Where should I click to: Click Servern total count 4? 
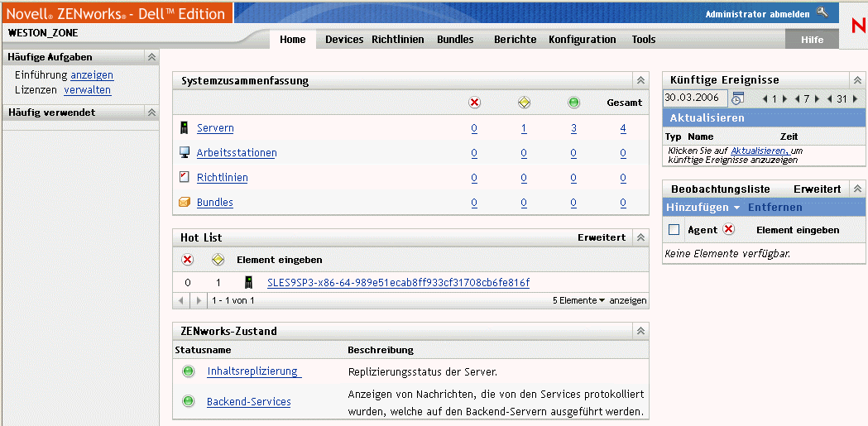click(x=623, y=128)
